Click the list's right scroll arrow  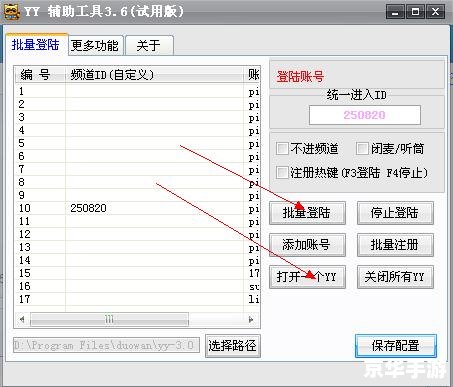pos(251,319)
